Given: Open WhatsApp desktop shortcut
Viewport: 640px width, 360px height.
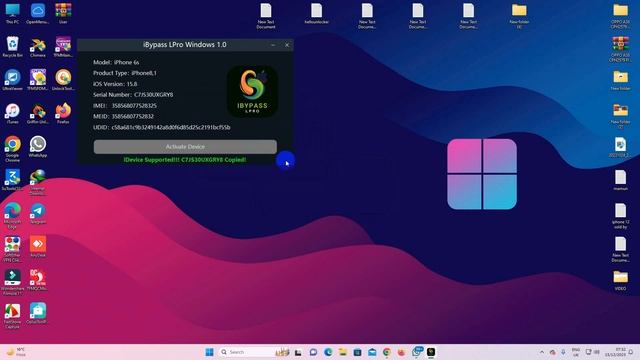Looking at the screenshot, I should [x=38, y=147].
